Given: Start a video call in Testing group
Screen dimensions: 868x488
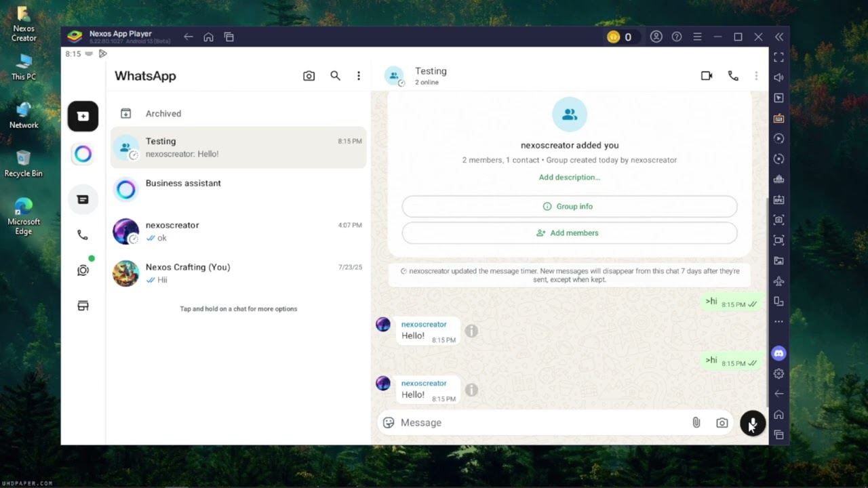Looking at the screenshot, I should (707, 76).
